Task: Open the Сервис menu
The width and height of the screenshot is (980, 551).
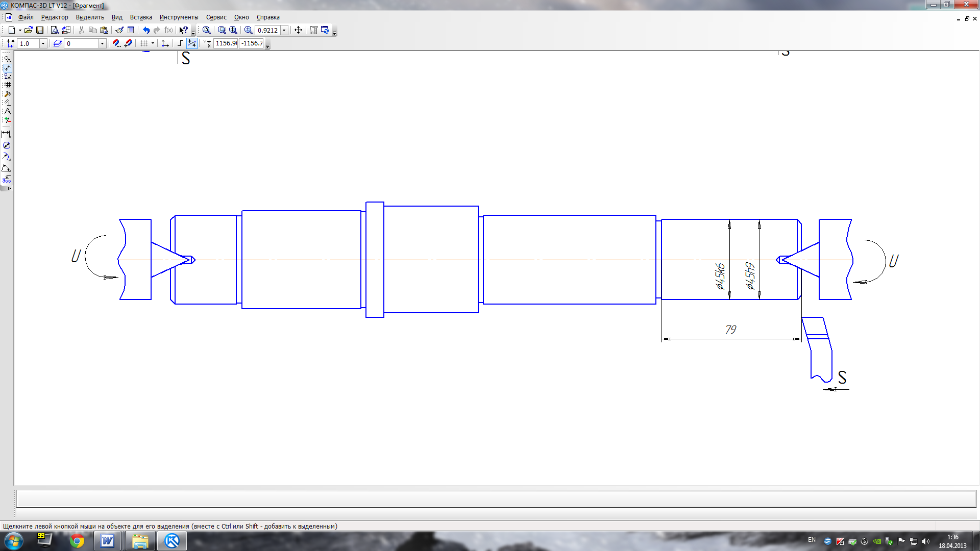Action: tap(216, 17)
